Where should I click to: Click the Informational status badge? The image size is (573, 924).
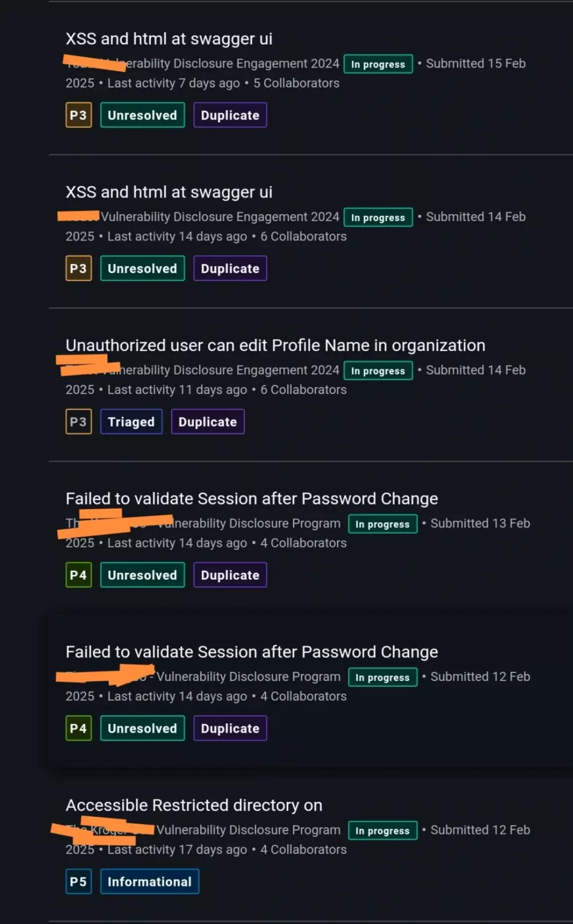tap(150, 882)
